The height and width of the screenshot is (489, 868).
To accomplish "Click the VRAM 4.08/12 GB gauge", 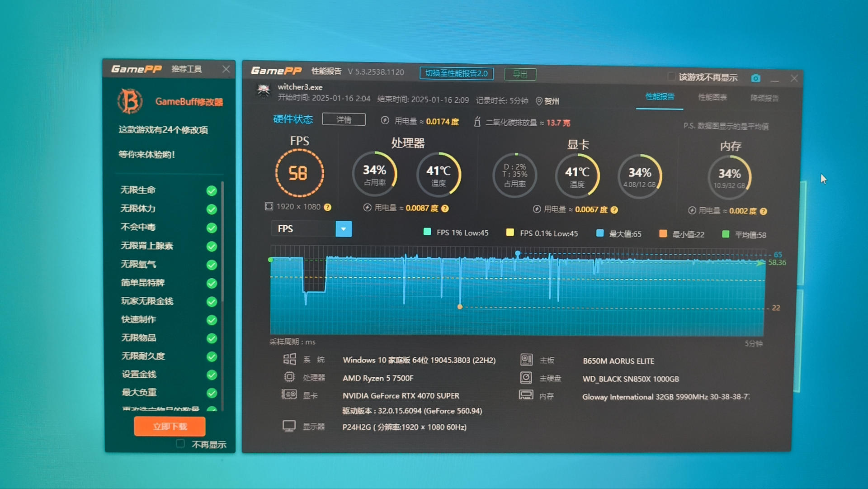I will [x=640, y=176].
